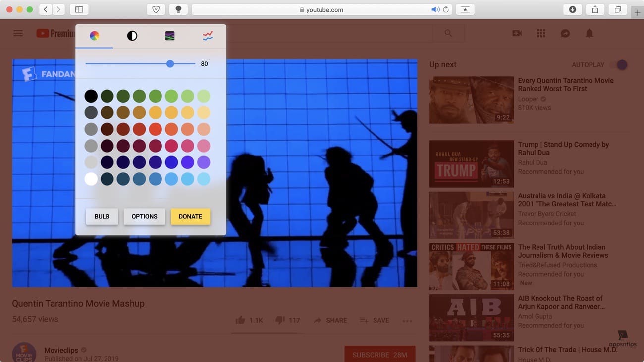Open YouTube notifications bell

pyautogui.click(x=589, y=33)
